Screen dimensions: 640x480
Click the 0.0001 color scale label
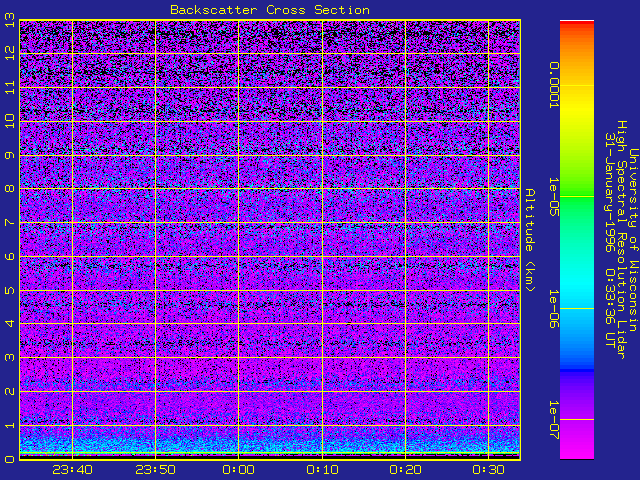[553, 85]
